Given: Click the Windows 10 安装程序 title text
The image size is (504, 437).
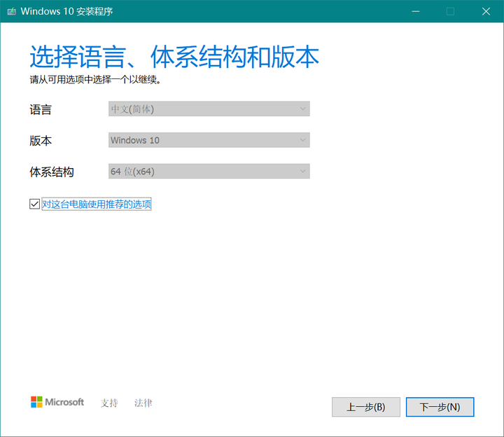Looking at the screenshot, I should click(67, 12).
